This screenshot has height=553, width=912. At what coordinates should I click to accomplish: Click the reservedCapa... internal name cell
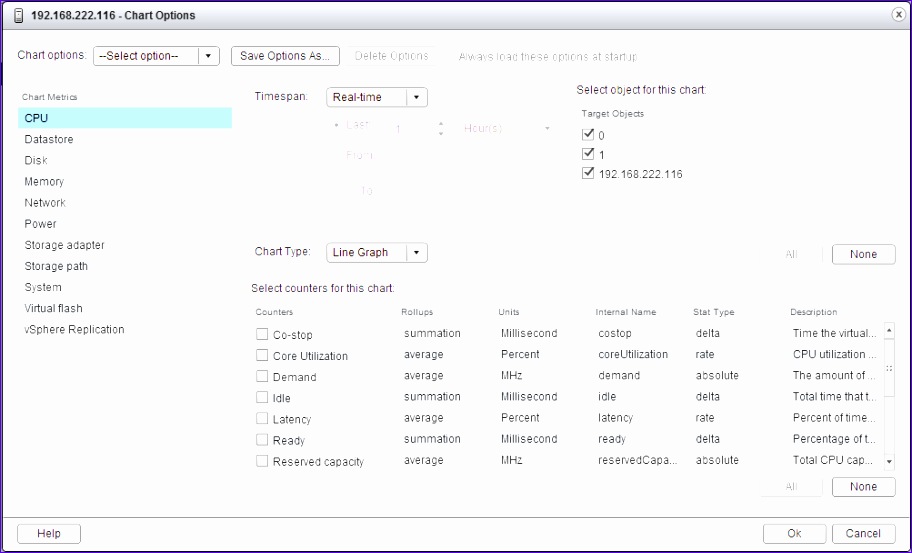[637, 461]
